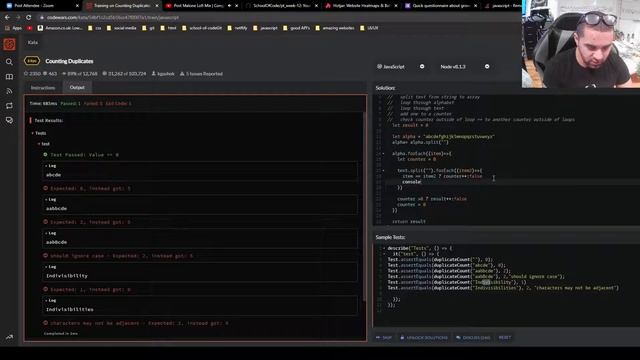
Task: Collapse the Log showing aabbcde
Action: coord(51,199)
